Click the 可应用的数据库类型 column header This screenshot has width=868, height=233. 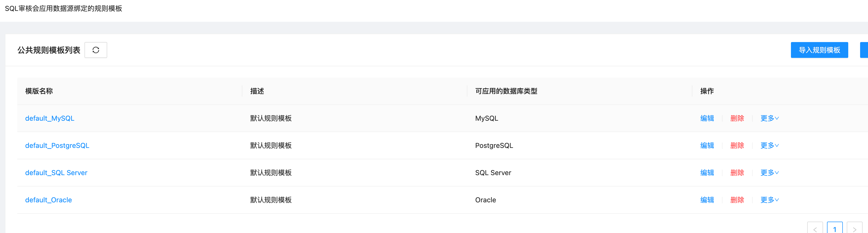tap(506, 91)
